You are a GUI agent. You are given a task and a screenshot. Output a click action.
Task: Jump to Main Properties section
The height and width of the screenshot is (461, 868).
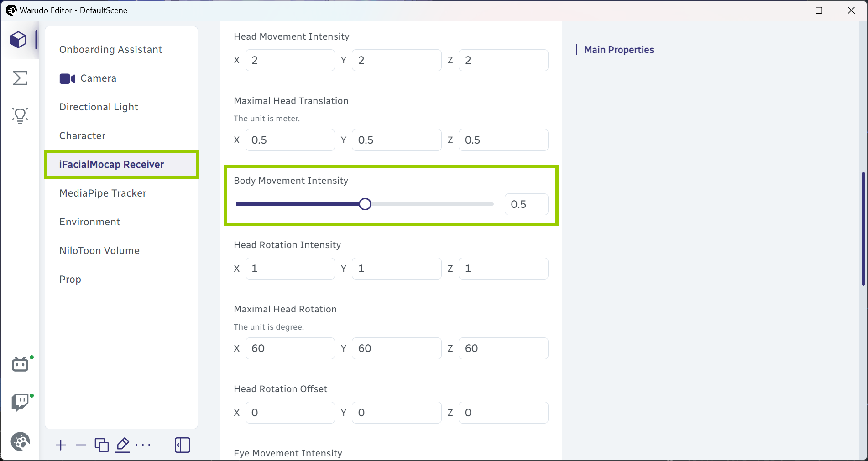(619, 50)
